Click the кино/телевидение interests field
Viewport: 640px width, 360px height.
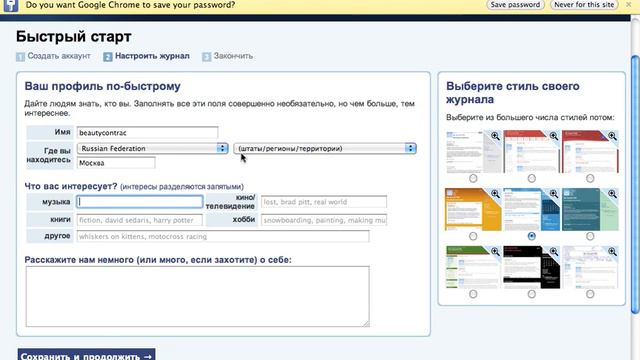(324, 202)
